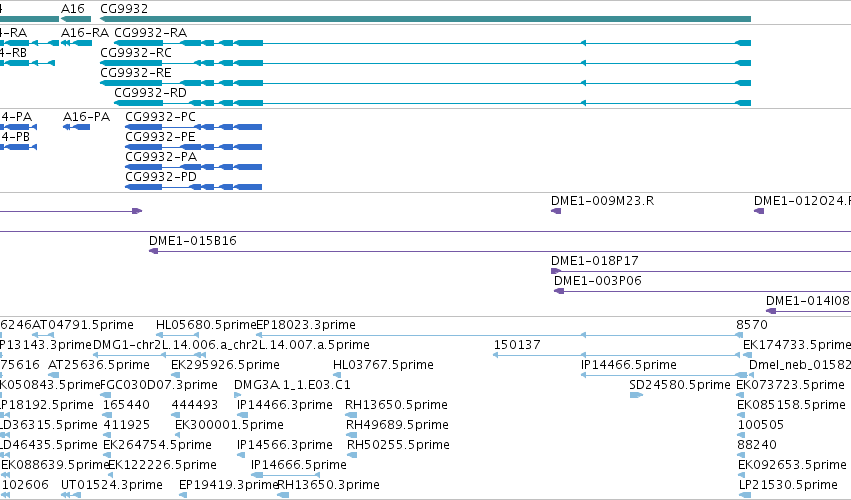Click the IP14666.5prime alignment
This screenshot has height=500, width=851.
pos(285,476)
